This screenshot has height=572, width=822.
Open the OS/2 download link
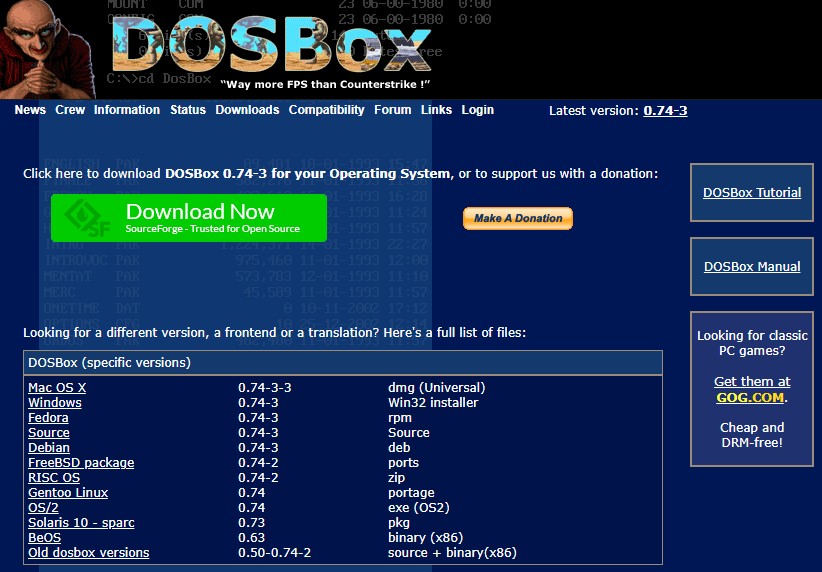click(x=44, y=508)
